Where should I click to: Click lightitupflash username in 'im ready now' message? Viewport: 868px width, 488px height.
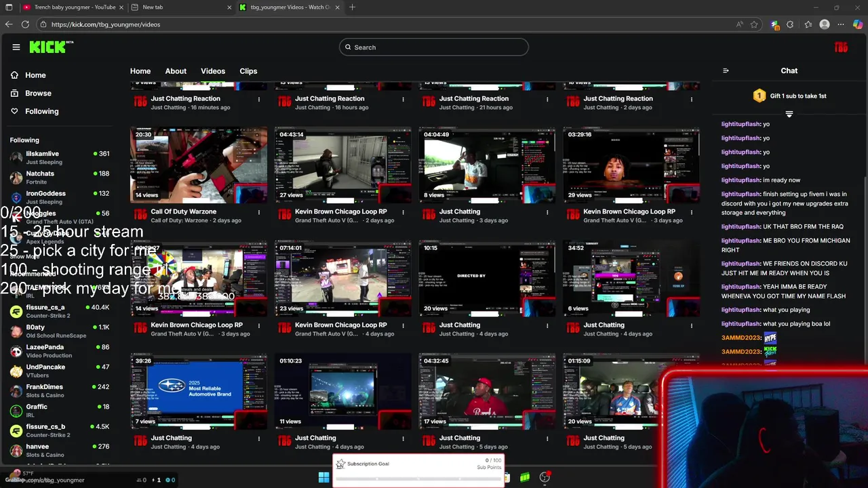pyautogui.click(x=741, y=180)
